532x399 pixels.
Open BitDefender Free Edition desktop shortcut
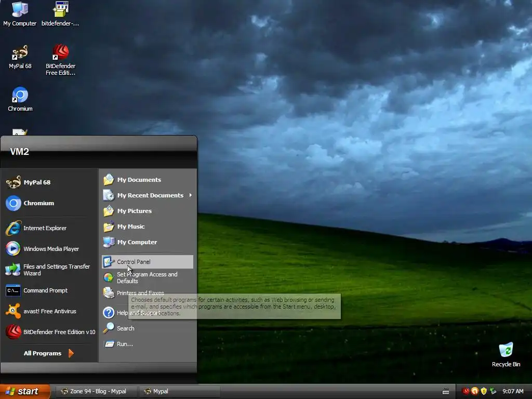(60, 60)
